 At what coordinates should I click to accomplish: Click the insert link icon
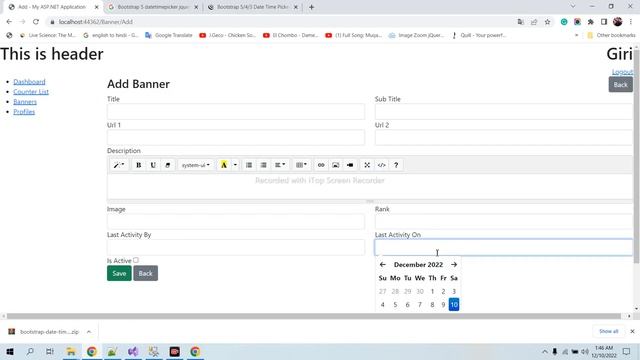321,165
